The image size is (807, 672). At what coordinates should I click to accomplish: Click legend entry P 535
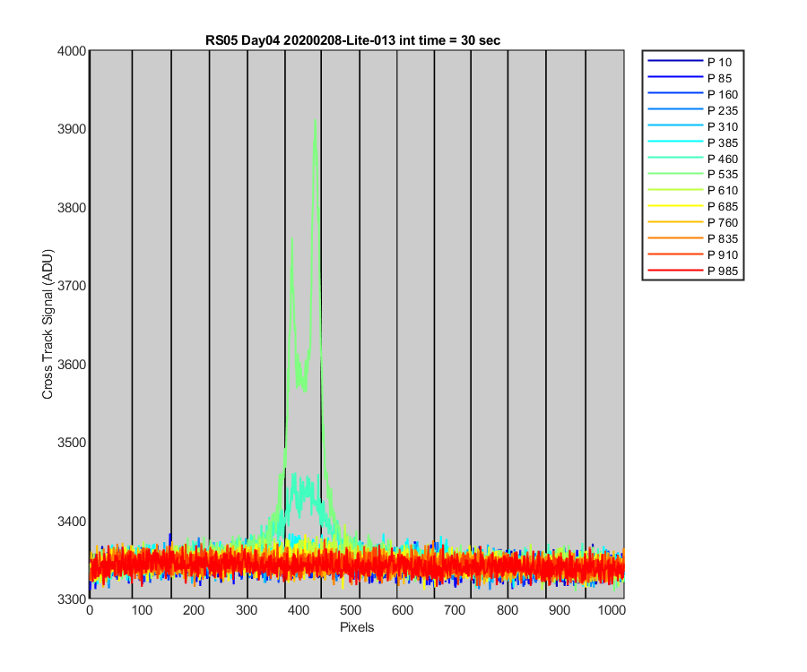coord(693,175)
